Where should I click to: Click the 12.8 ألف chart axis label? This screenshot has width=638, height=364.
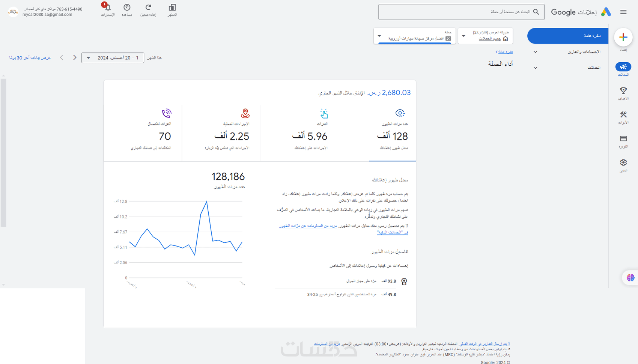(x=120, y=202)
